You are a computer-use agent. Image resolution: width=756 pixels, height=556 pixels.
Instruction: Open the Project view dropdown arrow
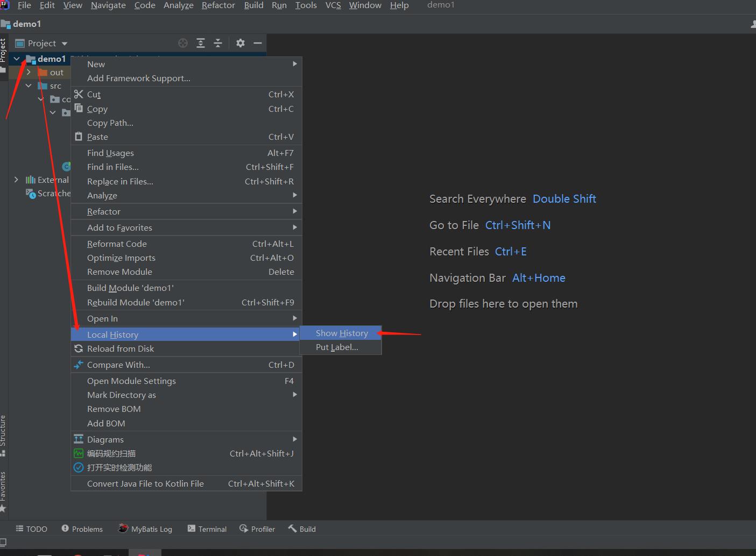click(x=65, y=44)
